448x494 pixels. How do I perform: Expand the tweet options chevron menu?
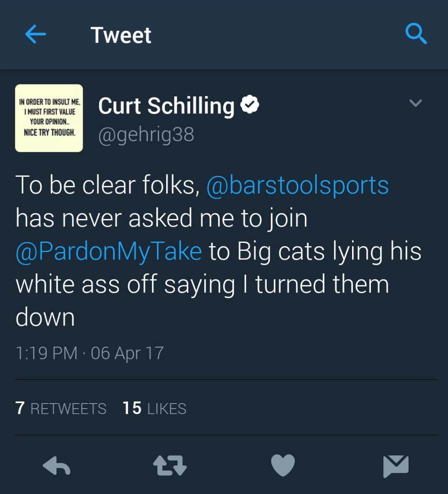415,103
